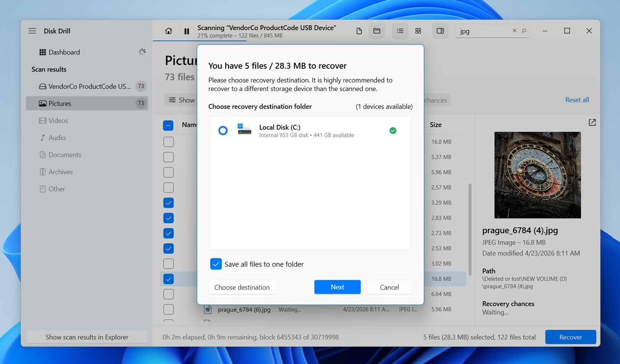Uncheck the box for the 2.53 MB file
Viewport: 620px width, 364px height.
168,249
